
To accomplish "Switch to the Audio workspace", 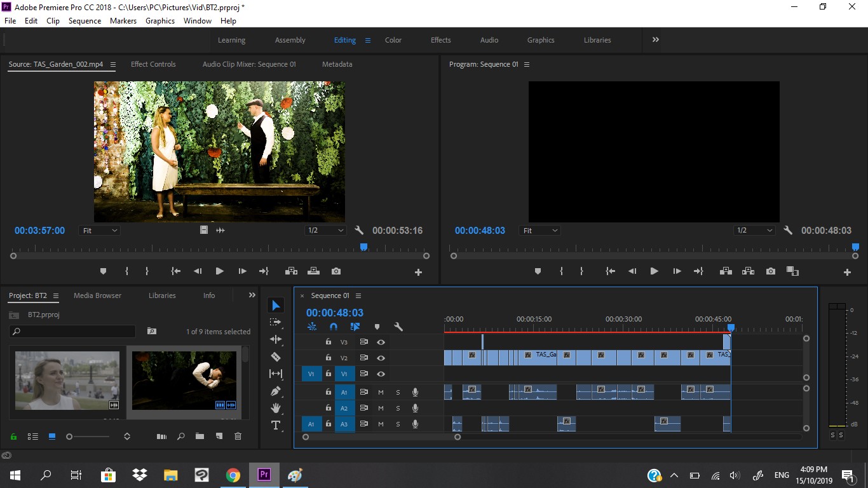I will pyautogui.click(x=489, y=40).
